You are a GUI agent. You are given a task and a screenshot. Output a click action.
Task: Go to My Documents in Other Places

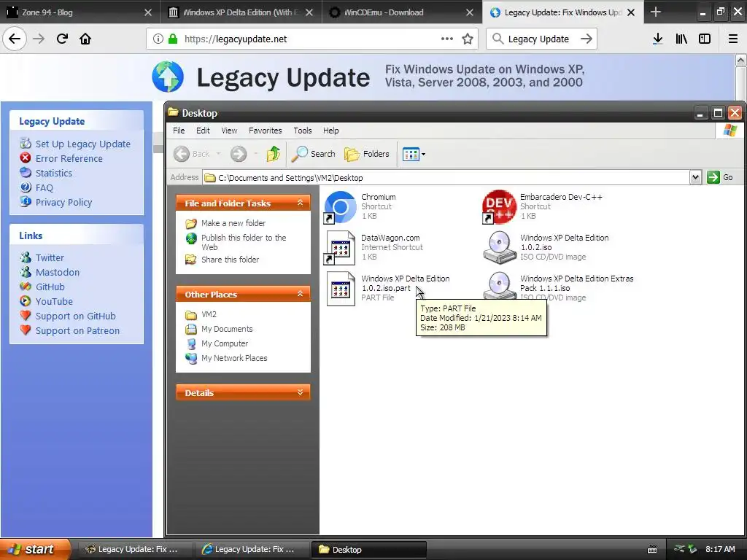[x=227, y=329]
